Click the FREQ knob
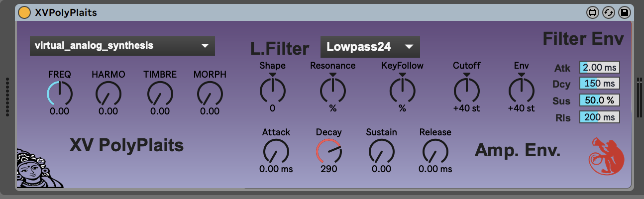The width and height of the screenshot is (644, 199). tap(60, 93)
